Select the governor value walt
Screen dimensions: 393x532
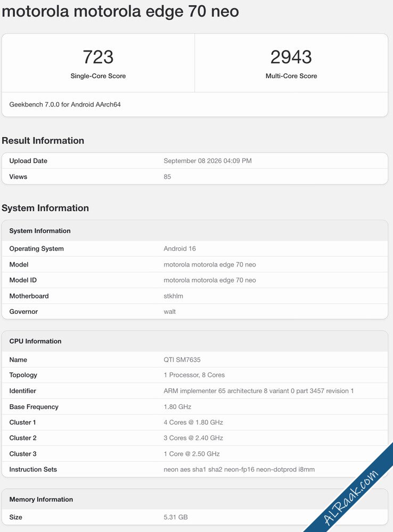169,312
